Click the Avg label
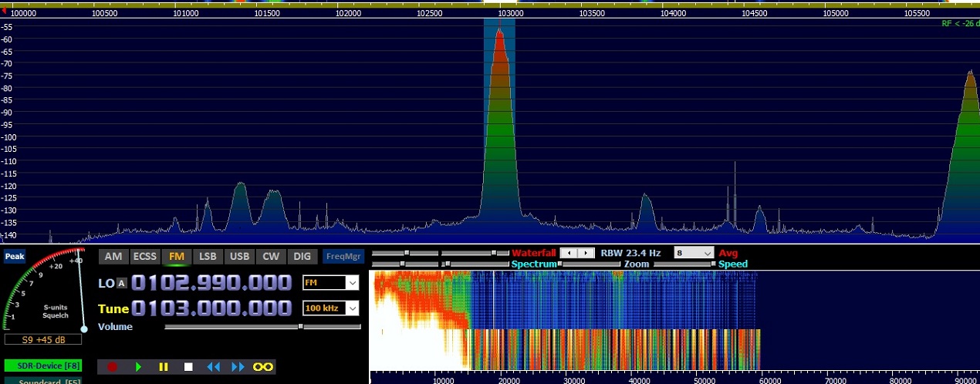The width and height of the screenshot is (980, 384). coord(728,253)
